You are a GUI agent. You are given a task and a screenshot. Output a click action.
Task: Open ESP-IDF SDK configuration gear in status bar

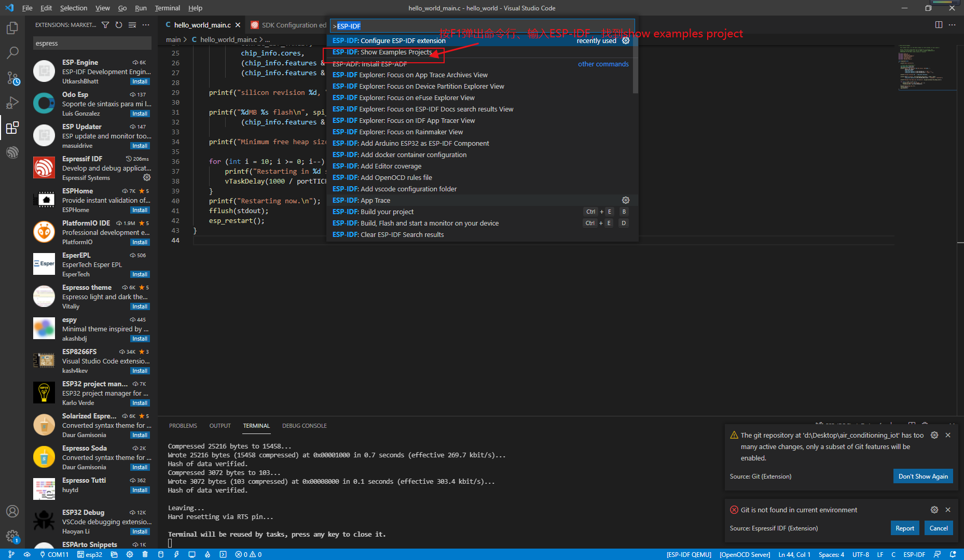130,554
